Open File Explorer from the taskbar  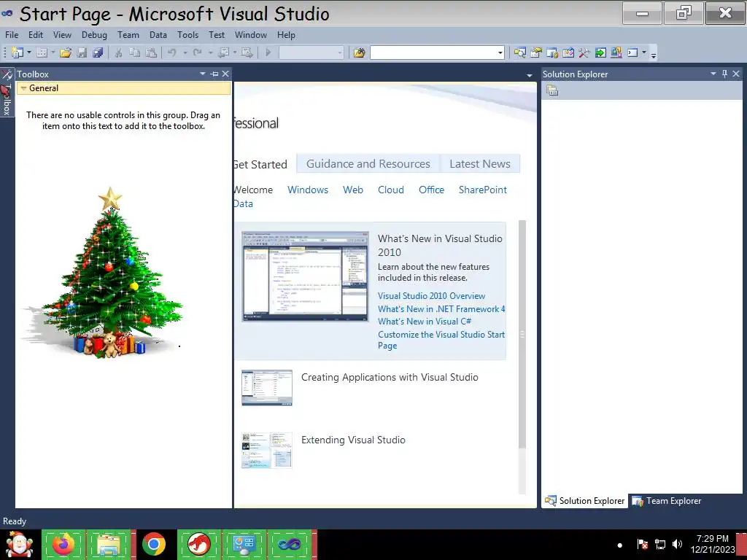coord(108,544)
